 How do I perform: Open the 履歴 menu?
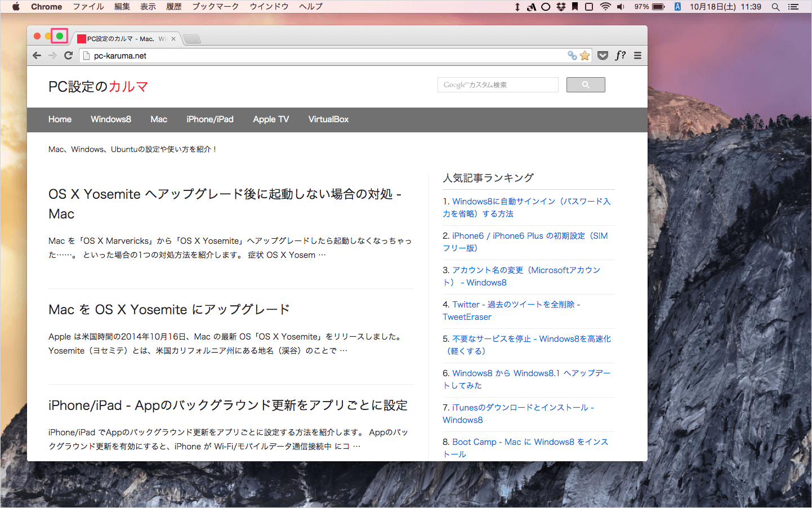174,7
